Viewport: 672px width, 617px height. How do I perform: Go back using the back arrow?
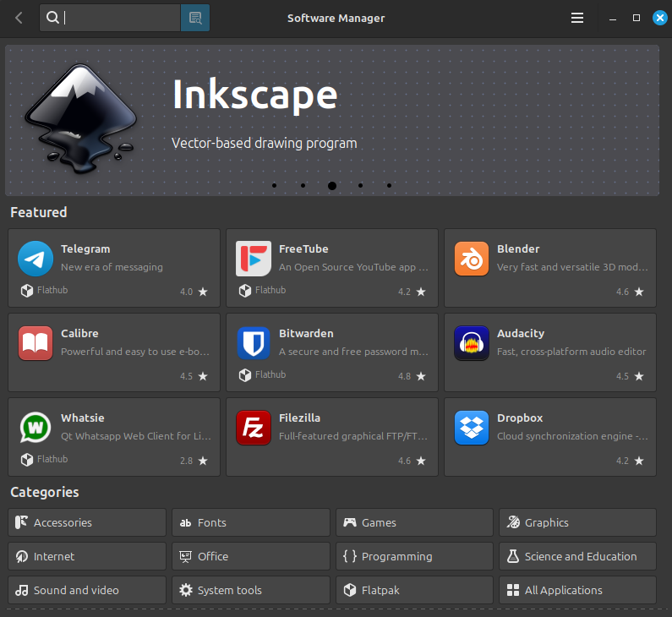pos(19,18)
